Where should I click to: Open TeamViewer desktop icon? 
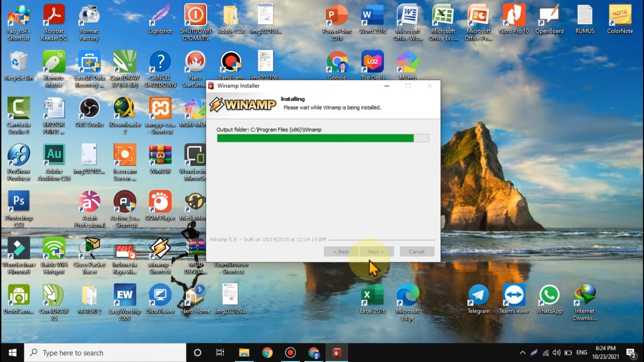[514, 300]
